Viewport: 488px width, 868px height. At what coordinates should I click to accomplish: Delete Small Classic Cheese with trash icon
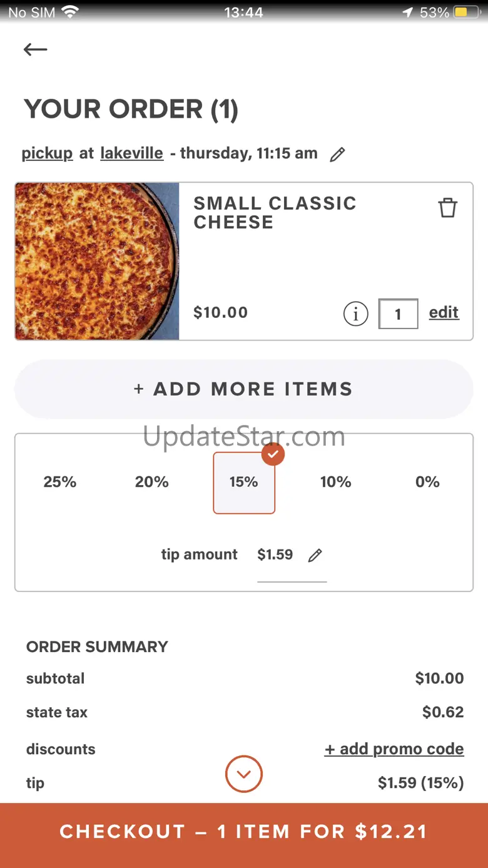447,208
